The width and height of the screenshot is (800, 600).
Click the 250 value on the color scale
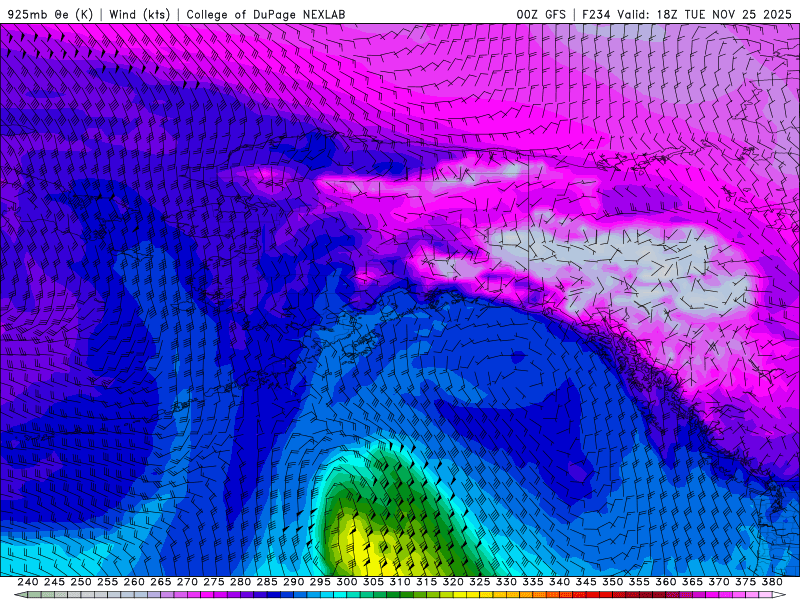pyautogui.click(x=81, y=582)
